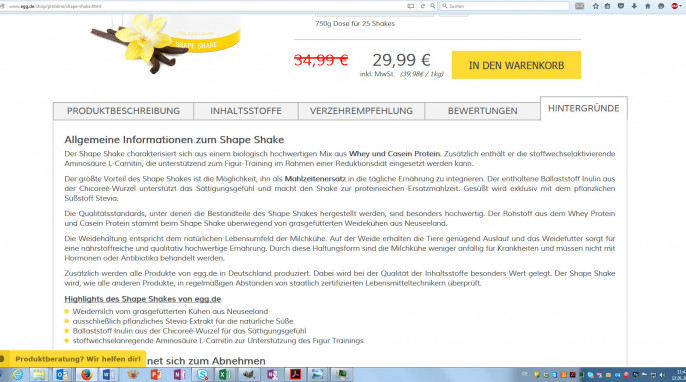Click the reload page button

point(423,6)
